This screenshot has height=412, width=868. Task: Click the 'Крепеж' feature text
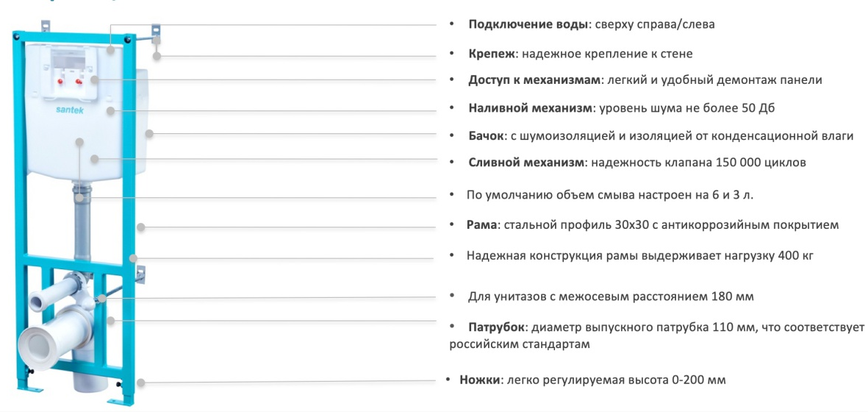click(x=581, y=54)
